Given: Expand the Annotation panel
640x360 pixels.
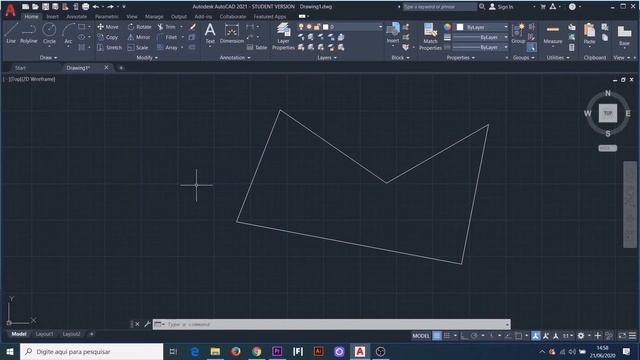Looking at the screenshot, I should [235, 58].
